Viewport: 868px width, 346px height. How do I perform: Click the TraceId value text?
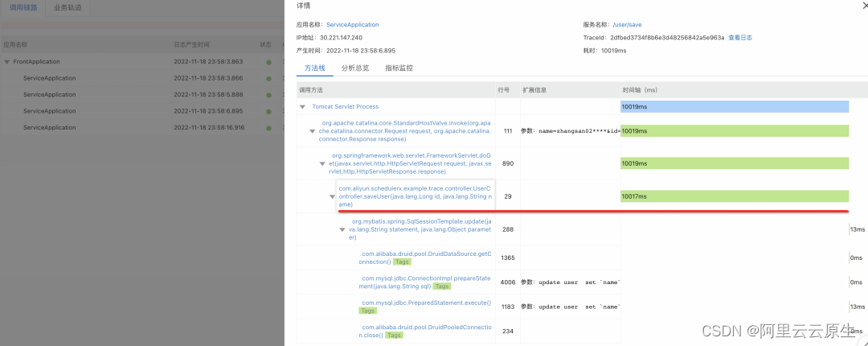coord(667,38)
